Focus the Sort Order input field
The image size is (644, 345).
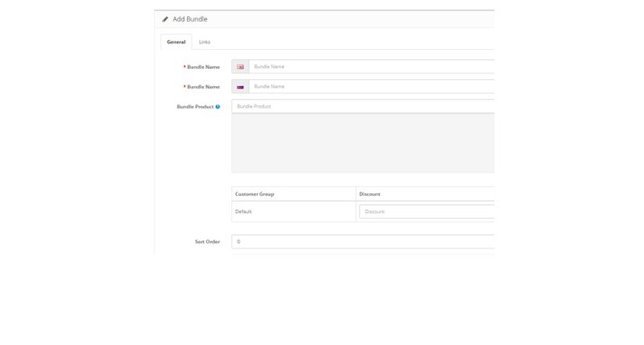pos(363,241)
